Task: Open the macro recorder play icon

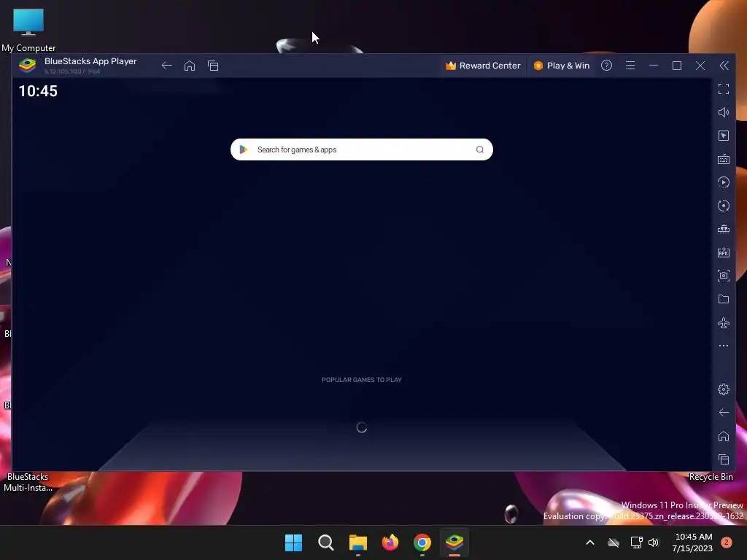Action: [724, 182]
